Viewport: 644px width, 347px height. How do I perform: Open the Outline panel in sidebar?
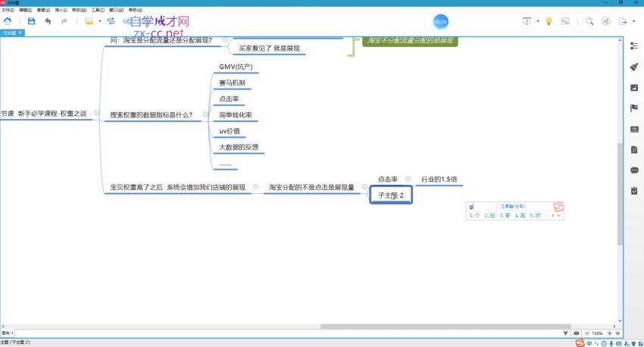coord(634,46)
